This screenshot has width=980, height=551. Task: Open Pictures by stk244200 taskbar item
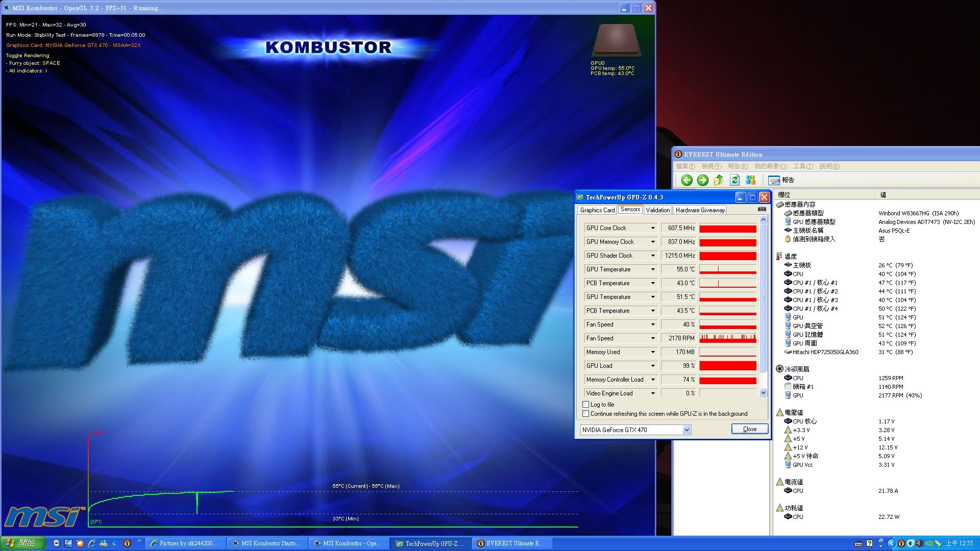tap(186, 543)
